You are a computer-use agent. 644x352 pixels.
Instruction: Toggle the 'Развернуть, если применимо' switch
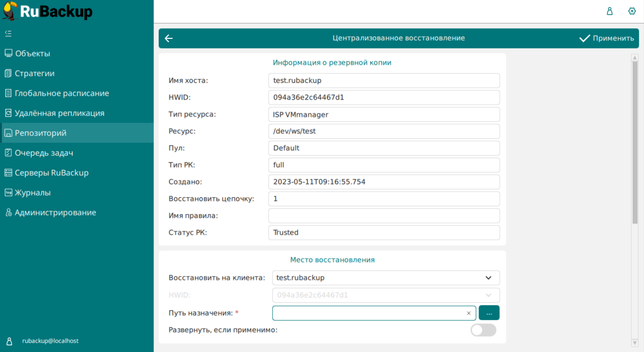click(x=483, y=330)
